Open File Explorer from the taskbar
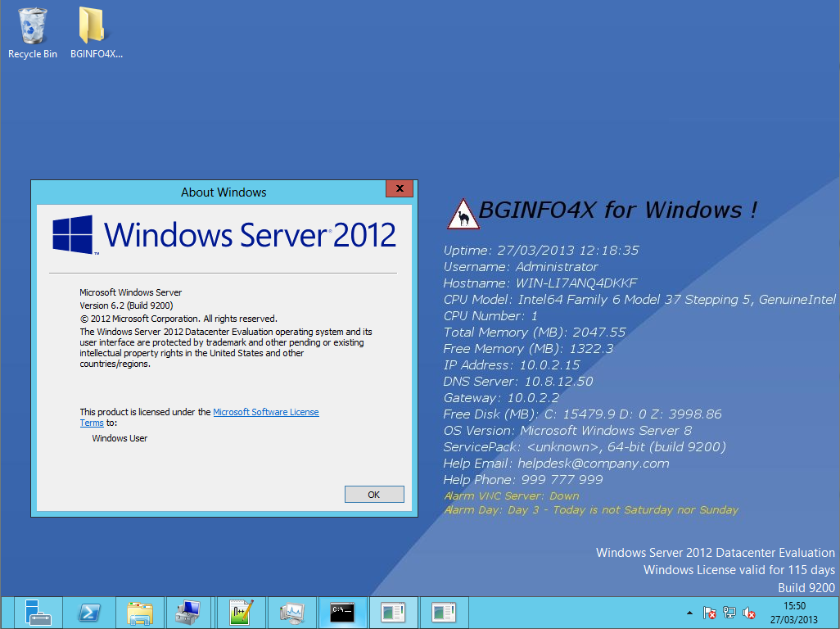This screenshot has width=840, height=629. pos(140,613)
